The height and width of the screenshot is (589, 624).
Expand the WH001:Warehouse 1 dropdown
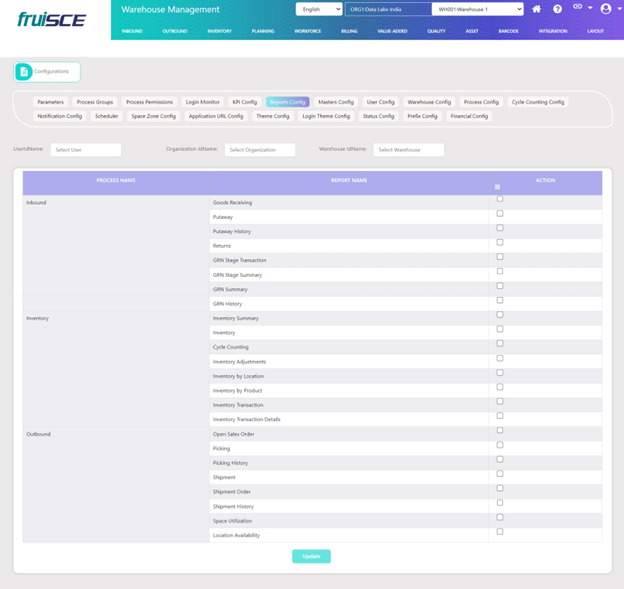[x=479, y=9]
